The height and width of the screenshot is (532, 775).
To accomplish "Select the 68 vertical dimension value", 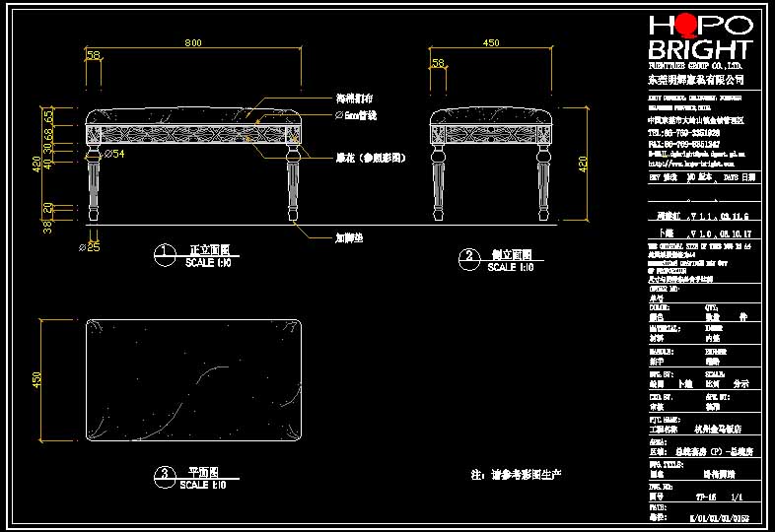I will click(x=48, y=134).
